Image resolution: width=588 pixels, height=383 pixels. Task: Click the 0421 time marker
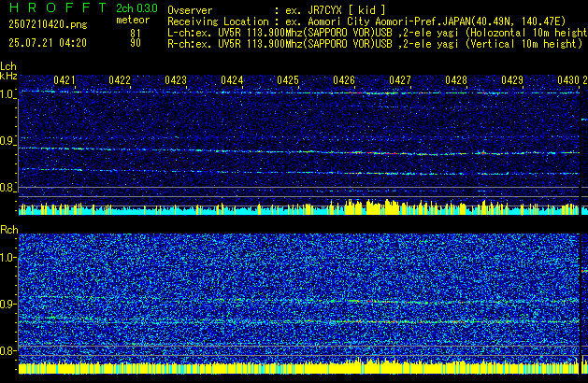click(x=65, y=80)
